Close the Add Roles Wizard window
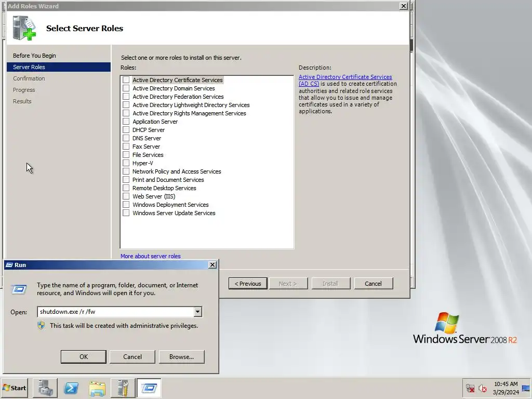The height and width of the screenshot is (399, 532). pos(403,6)
